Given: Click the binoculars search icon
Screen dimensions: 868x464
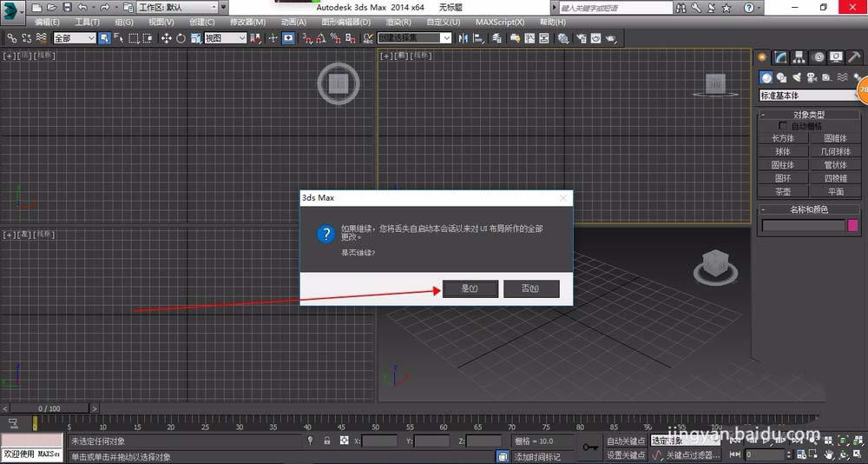Looking at the screenshot, I should [x=682, y=8].
